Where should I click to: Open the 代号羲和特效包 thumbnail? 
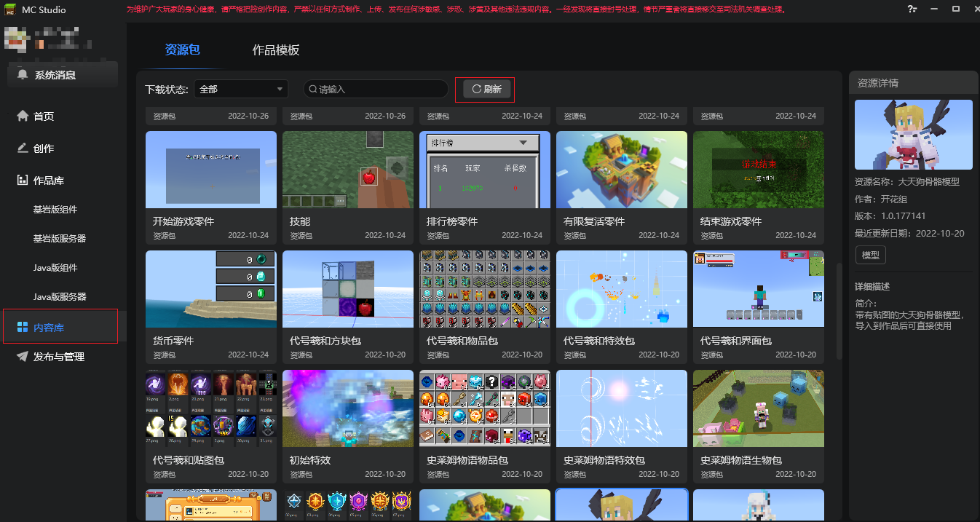click(x=622, y=289)
